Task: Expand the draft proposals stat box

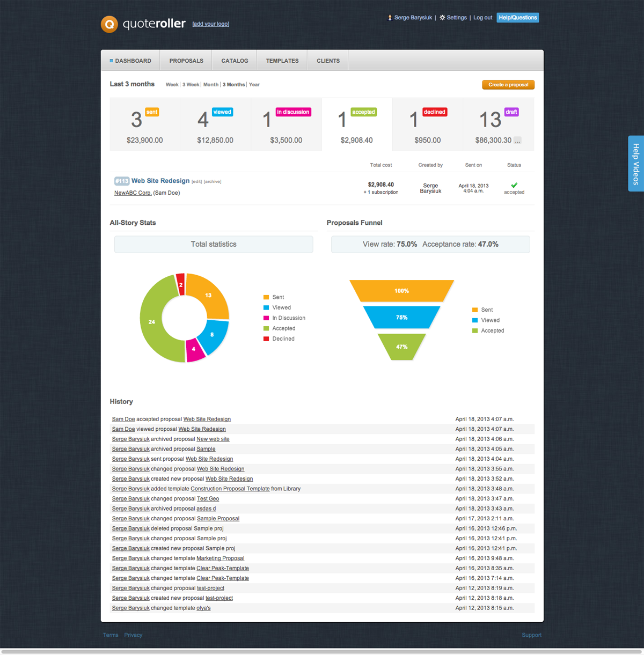Action: tap(498, 124)
